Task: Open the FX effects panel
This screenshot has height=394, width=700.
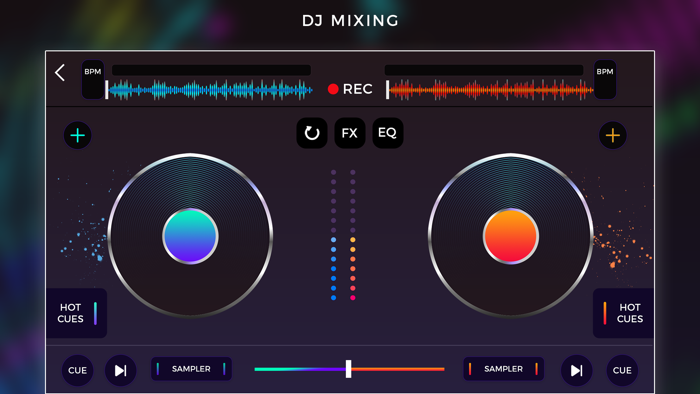Action: [350, 133]
